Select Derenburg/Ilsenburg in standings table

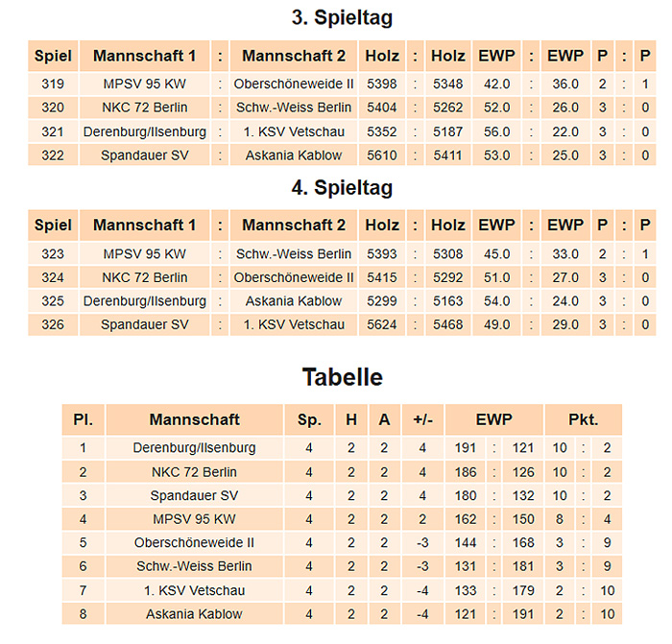click(194, 448)
